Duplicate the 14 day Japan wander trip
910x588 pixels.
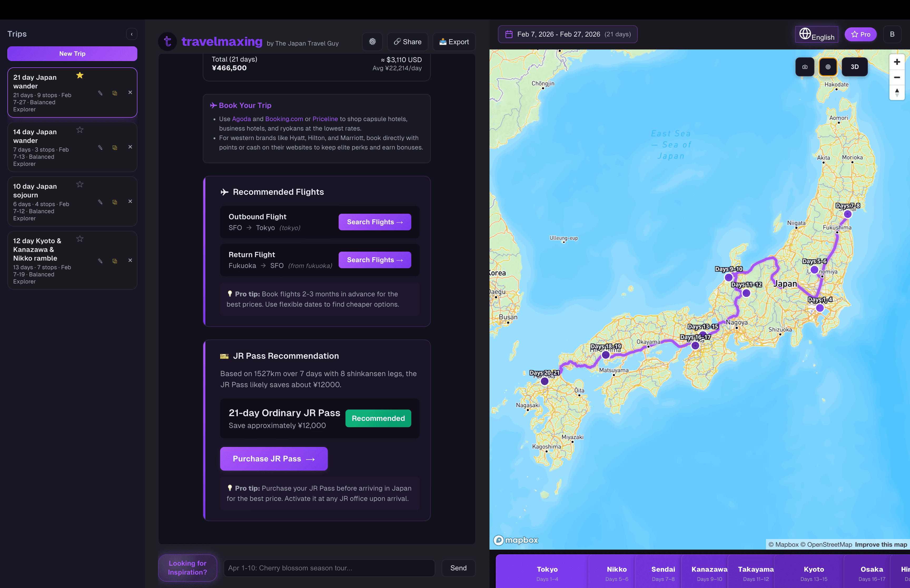(115, 147)
